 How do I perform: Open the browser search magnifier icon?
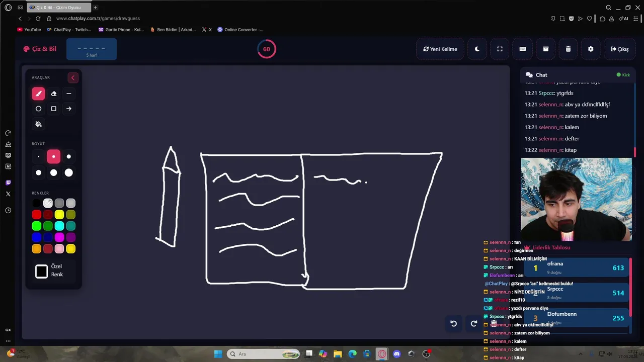coord(608,8)
